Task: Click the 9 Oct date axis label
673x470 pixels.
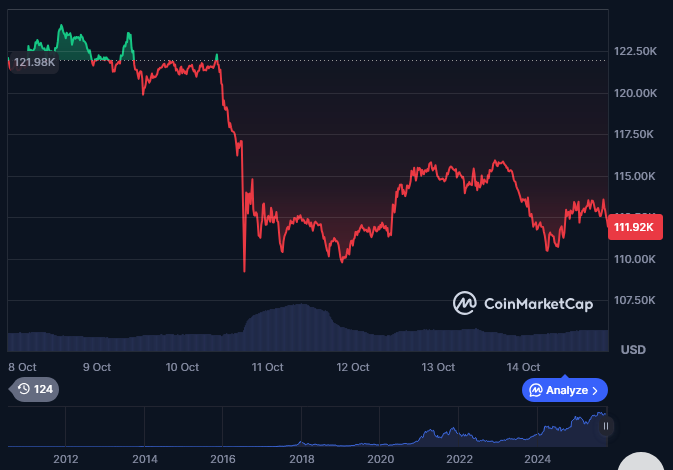Action: point(97,367)
